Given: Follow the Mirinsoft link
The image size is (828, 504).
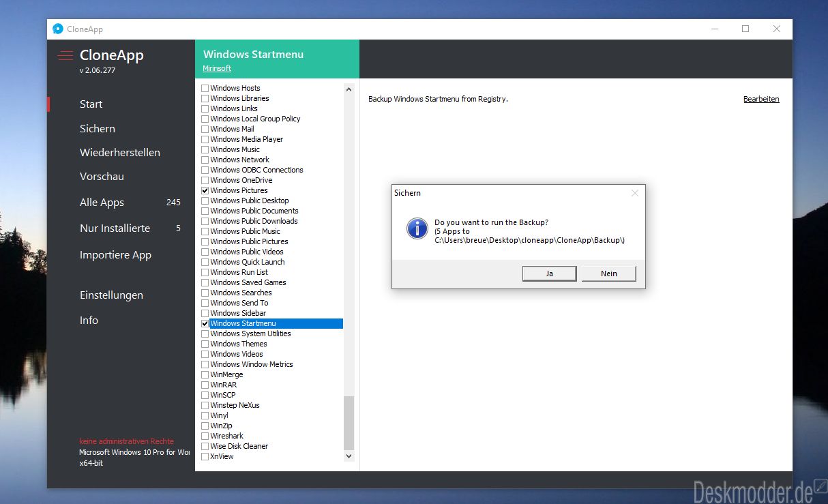Looking at the screenshot, I should (x=217, y=68).
